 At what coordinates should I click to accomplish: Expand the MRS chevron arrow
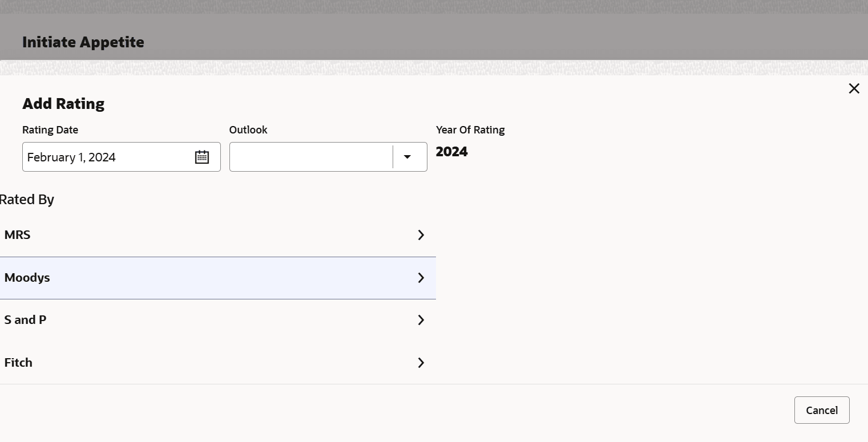coord(421,235)
